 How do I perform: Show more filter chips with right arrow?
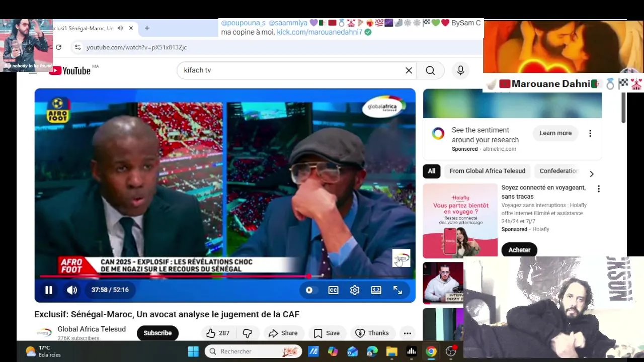592,174
